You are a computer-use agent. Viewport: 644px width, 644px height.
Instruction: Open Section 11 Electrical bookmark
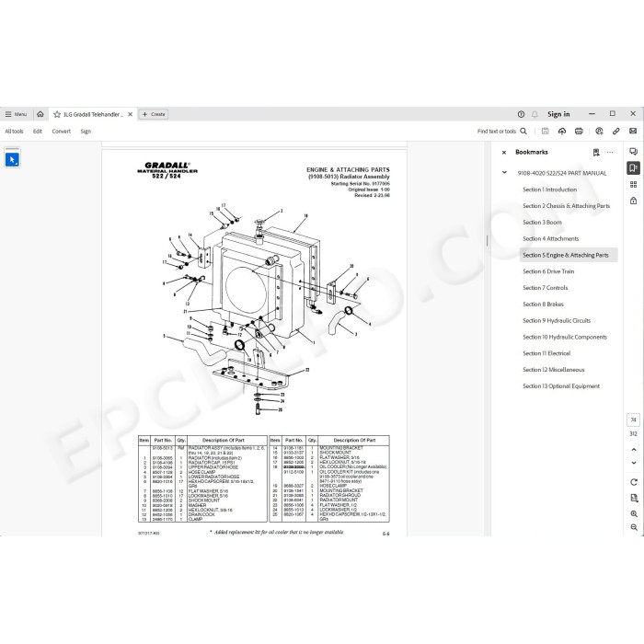tap(546, 353)
